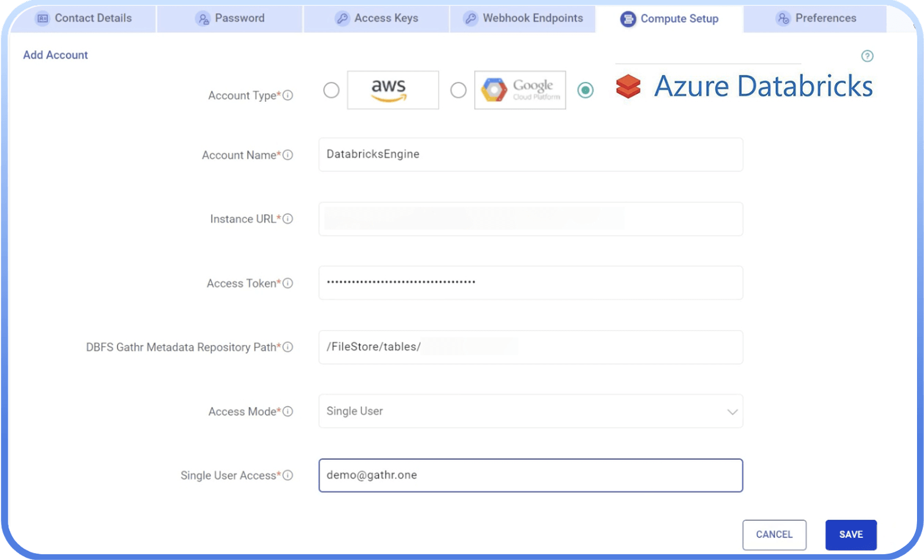Click the Account Name input field
This screenshot has height=560, width=924.
click(530, 154)
